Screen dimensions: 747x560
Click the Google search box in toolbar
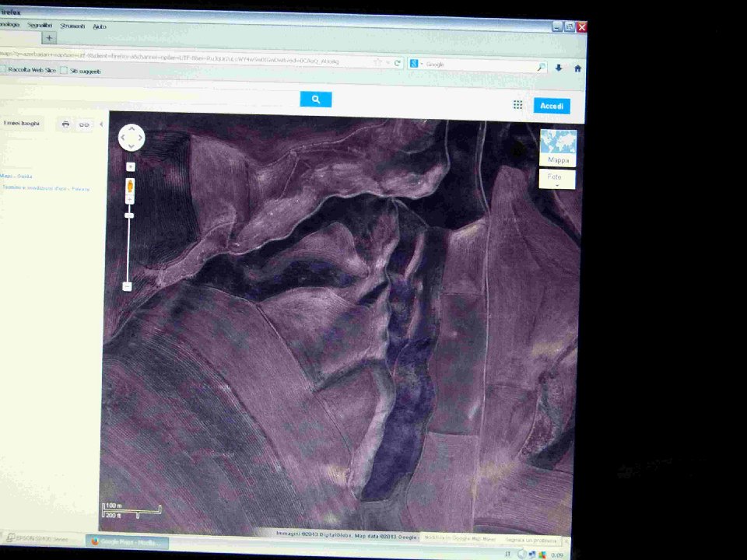coord(479,65)
